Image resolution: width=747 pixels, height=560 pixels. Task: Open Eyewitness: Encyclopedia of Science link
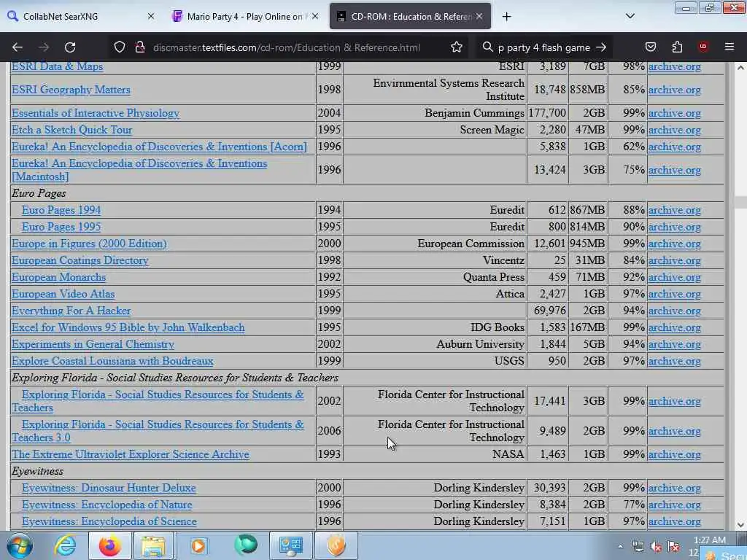coord(109,521)
